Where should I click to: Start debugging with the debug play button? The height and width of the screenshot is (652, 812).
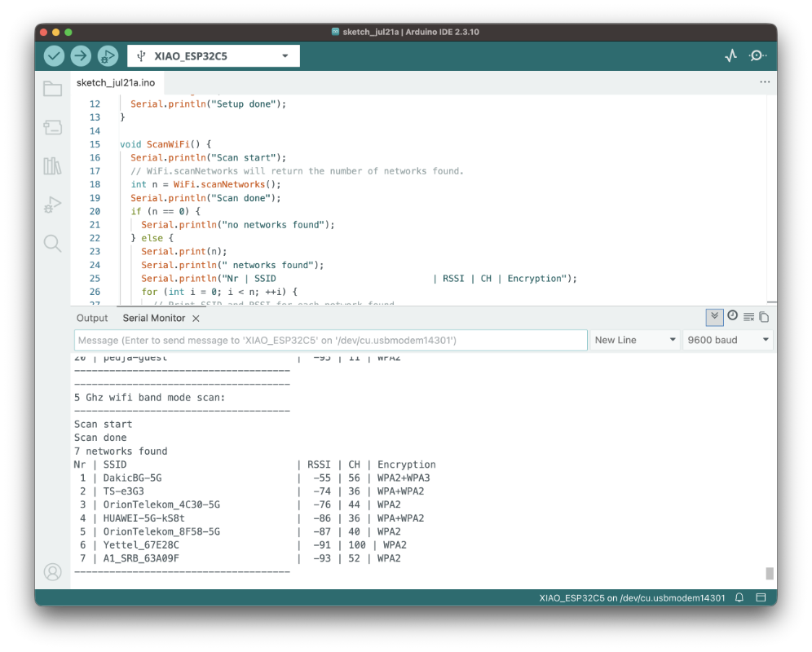tap(108, 56)
